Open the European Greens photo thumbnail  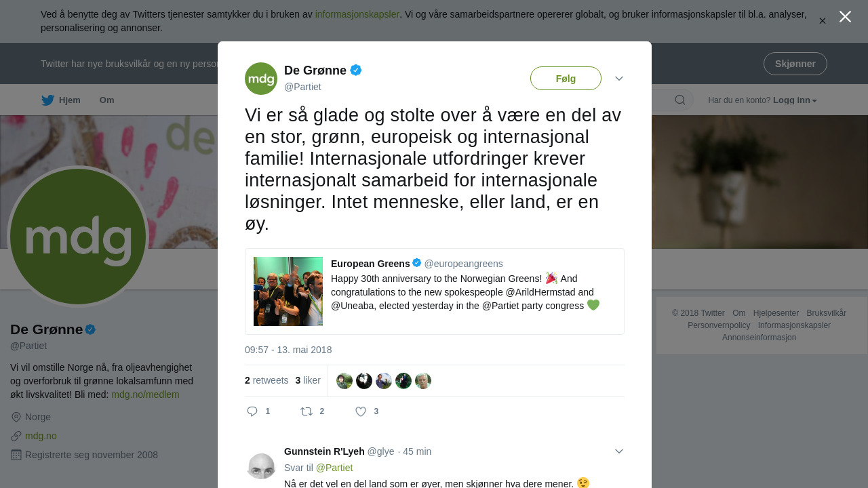coord(288,291)
